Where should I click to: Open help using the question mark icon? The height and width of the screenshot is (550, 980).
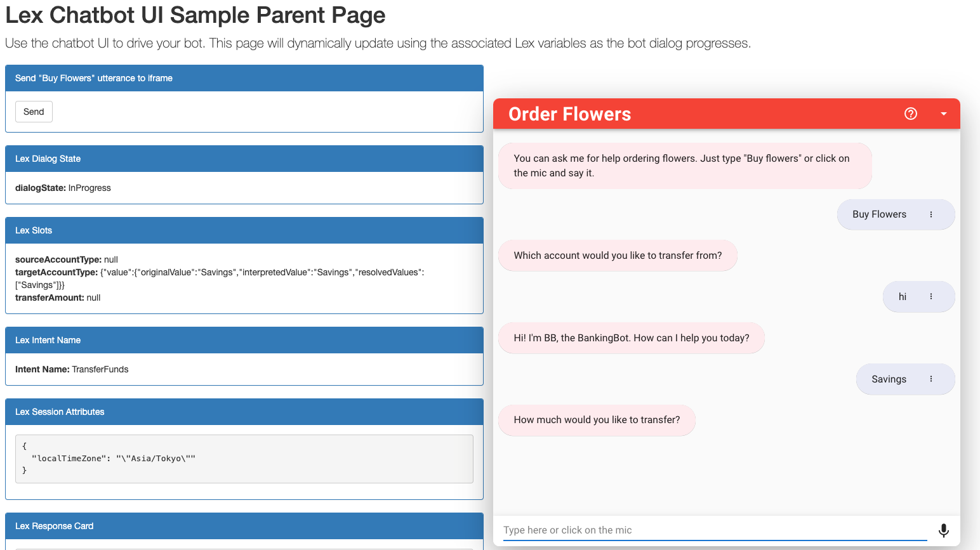coord(911,114)
